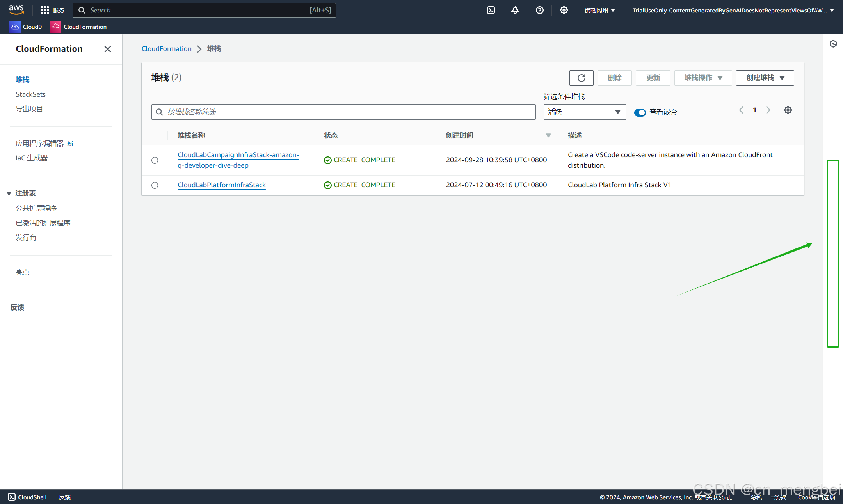The height and width of the screenshot is (504, 843).
Task: Close the CloudFormation side navigation panel
Action: pyautogui.click(x=108, y=49)
